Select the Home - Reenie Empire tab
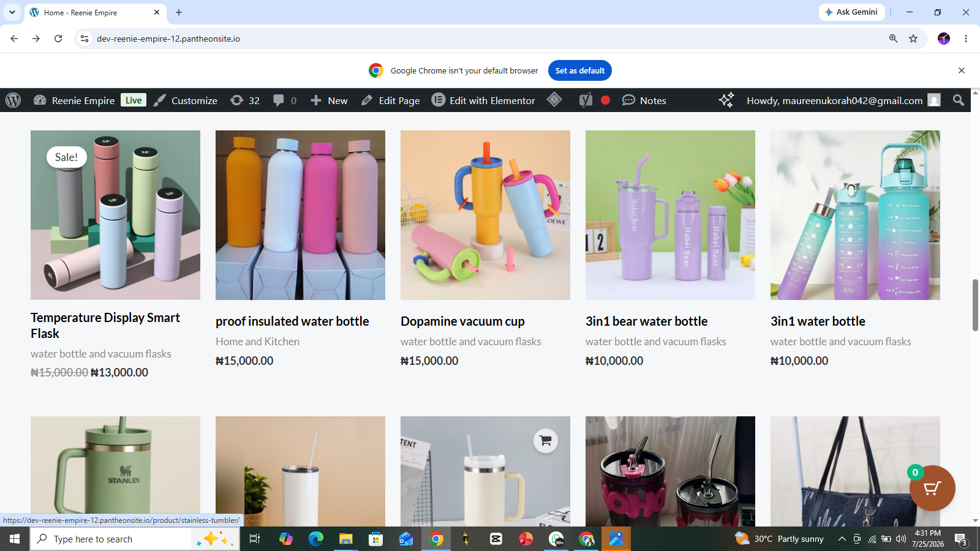The width and height of the screenshot is (980, 551). pyautogui.click(x=95, y=12)
